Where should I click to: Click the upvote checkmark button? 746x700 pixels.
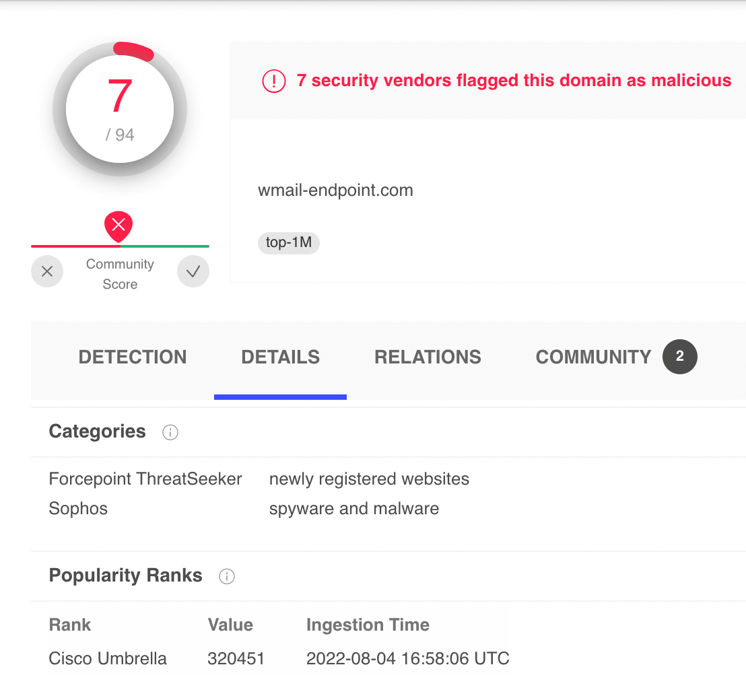coord(193,272)
